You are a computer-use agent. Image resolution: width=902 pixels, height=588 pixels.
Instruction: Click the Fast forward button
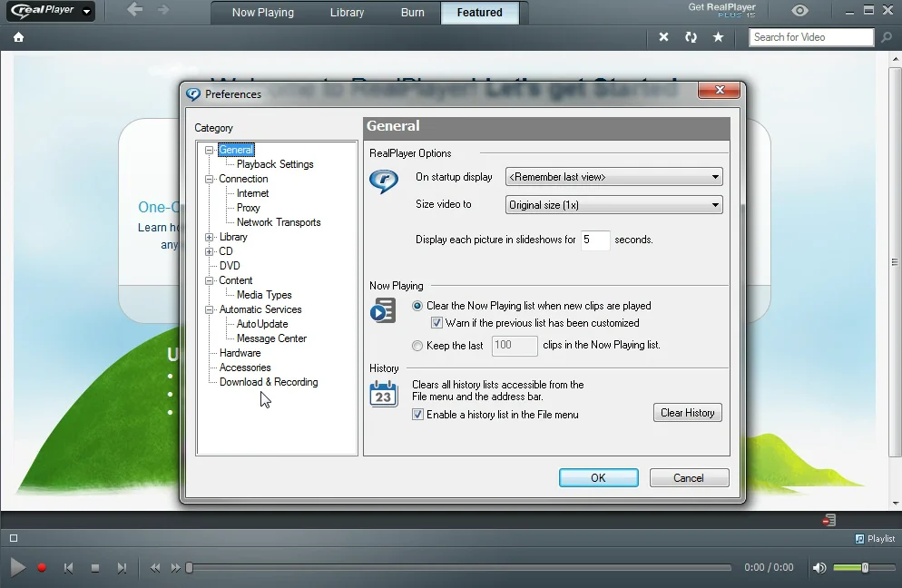click(175, 568)
